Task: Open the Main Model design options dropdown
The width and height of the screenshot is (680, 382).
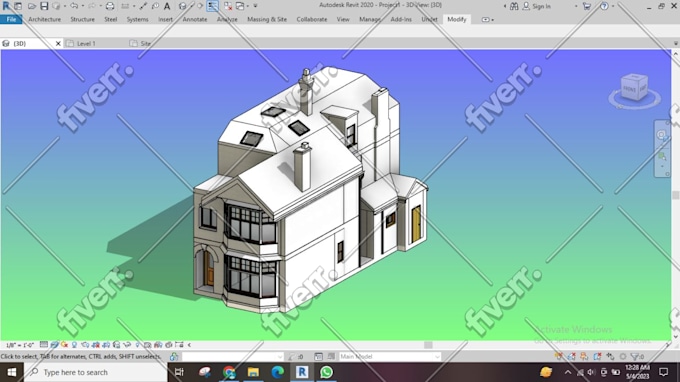Action: [390, 356]
